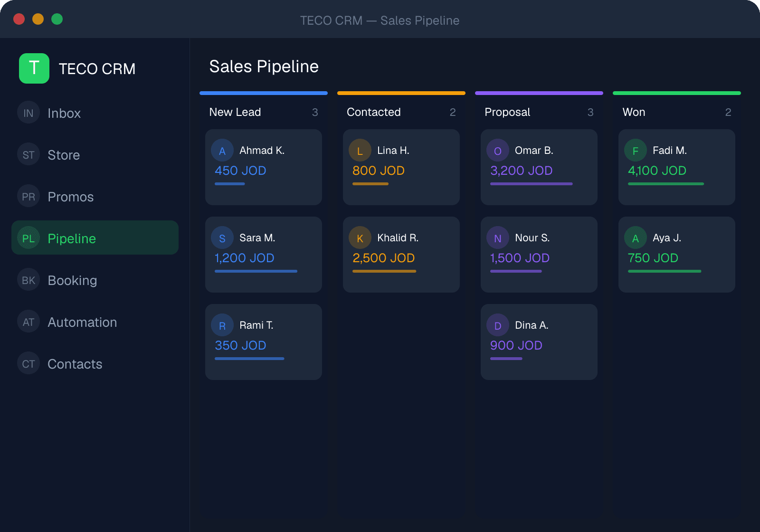Screen dimensions: 760x532
Task: Click the PL badge icon for Pipeline
Action: 28,238
